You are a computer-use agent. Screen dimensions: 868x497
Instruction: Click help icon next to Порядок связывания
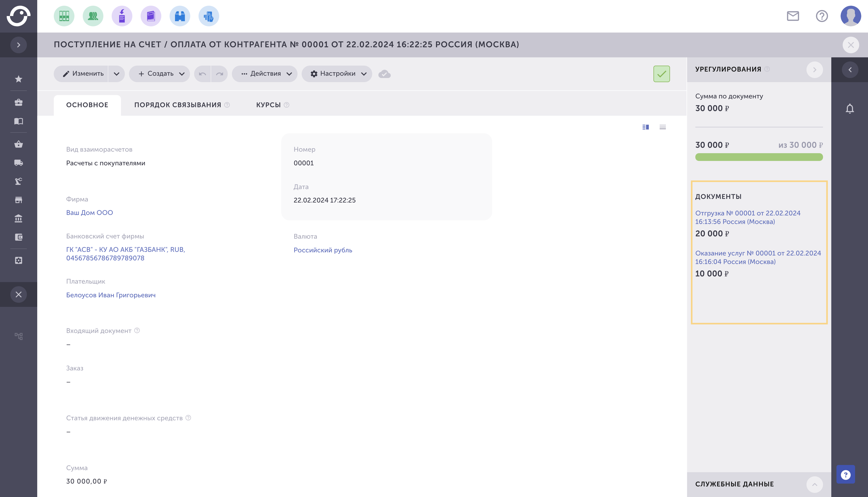(x=227, y=105)
